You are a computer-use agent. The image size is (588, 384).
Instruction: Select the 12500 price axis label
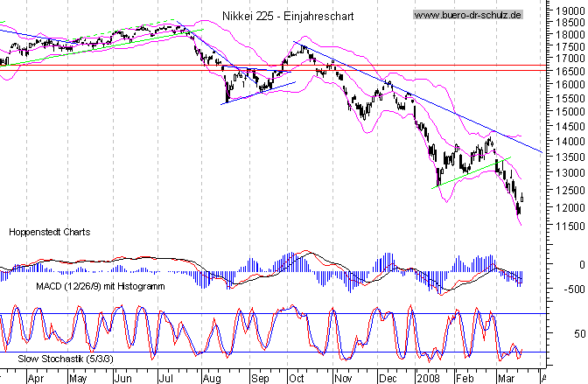570,190
